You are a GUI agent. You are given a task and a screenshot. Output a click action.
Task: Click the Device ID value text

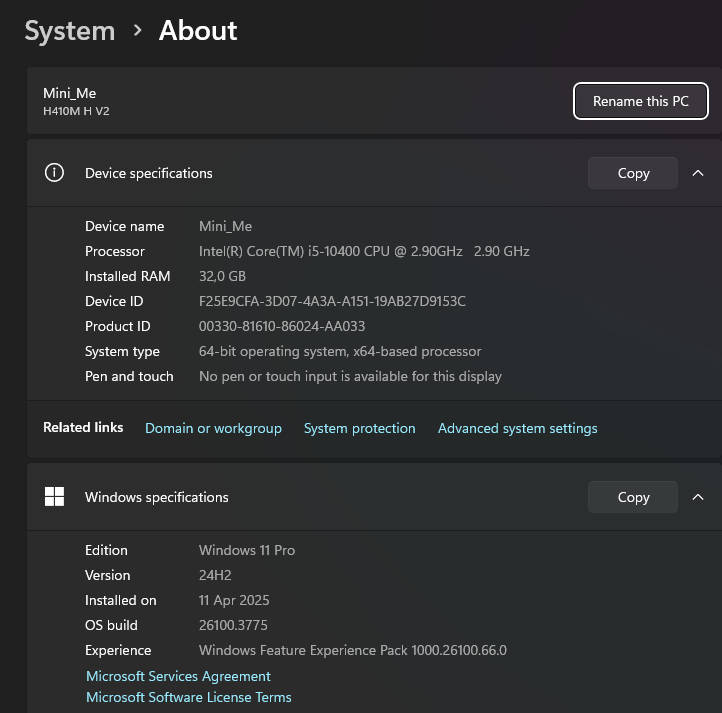click(x=332, y=301)
